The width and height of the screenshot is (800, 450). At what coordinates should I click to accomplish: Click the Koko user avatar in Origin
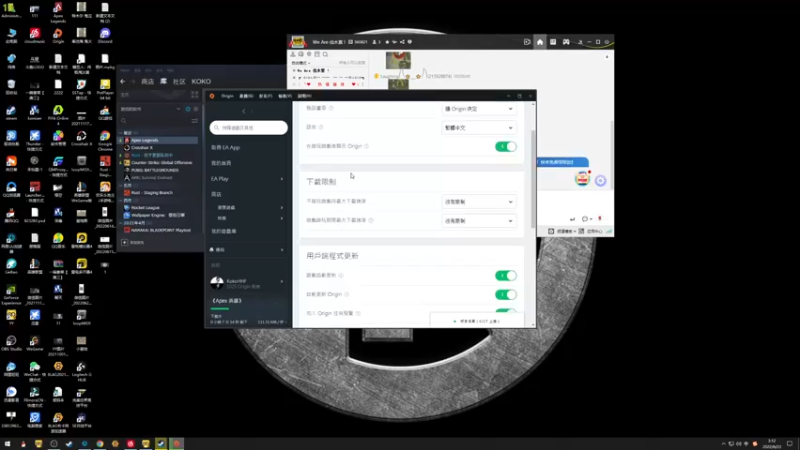click(x=217, y=282)
